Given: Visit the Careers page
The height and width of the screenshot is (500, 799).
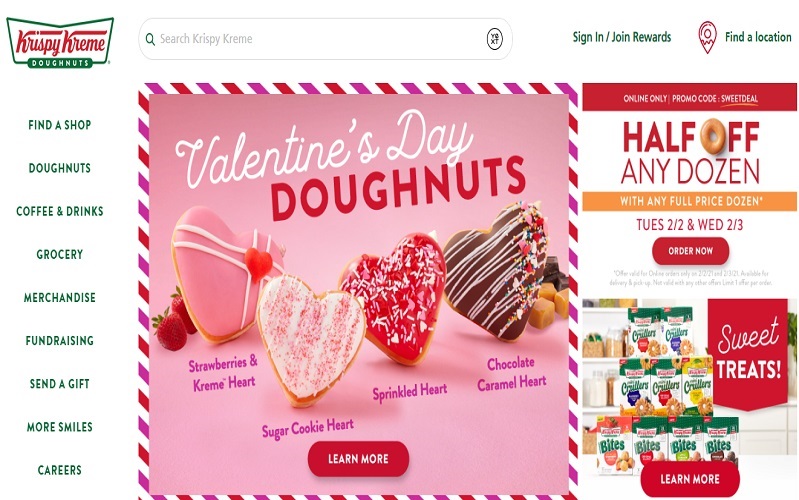Looking at the screenshot, I should coord(60,470).
